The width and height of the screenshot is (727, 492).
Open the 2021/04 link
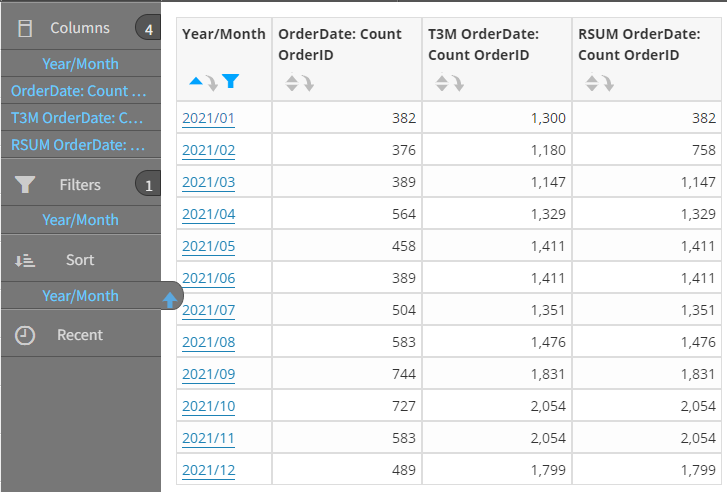(209, 214)
